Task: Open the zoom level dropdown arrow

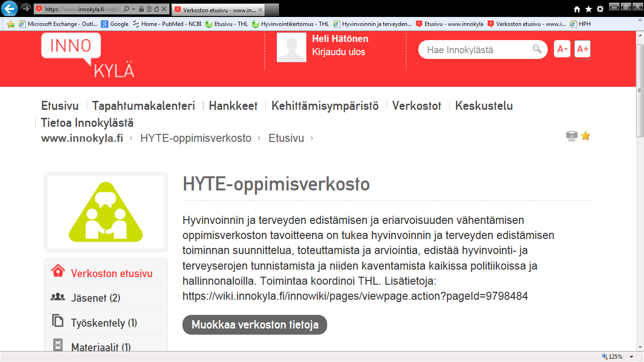Action: [x=632, y=357]
